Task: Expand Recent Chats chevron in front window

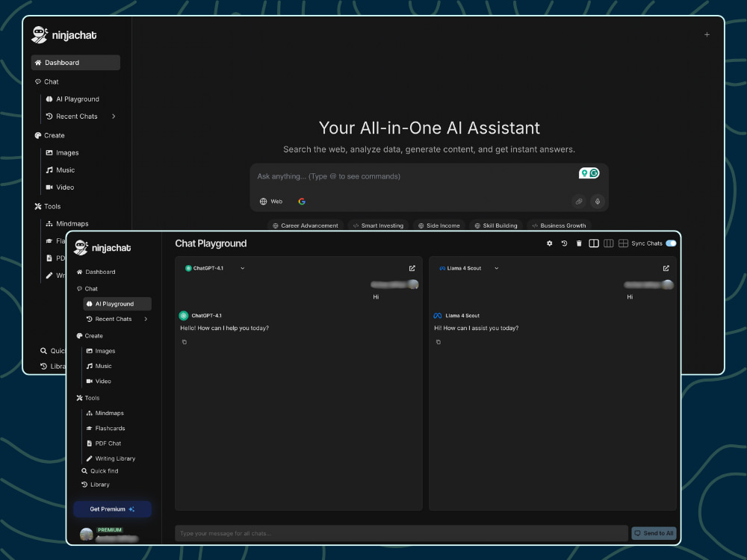Action: (146, 319)
